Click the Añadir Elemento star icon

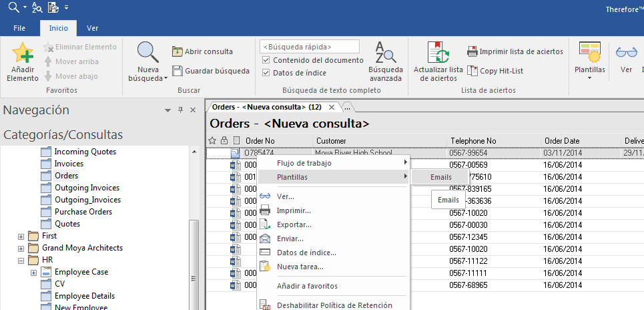[x=23, y=52]
